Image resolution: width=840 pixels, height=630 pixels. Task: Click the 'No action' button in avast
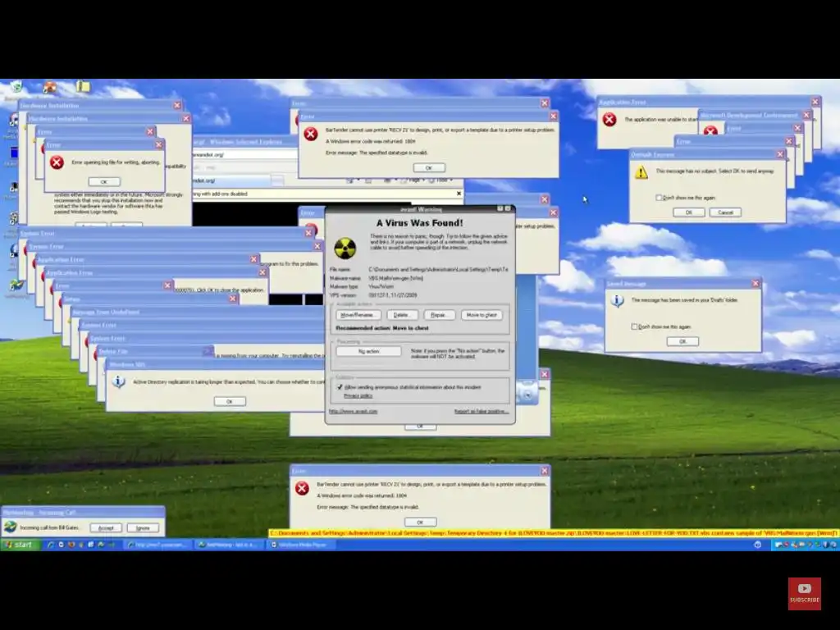[368, 351]
